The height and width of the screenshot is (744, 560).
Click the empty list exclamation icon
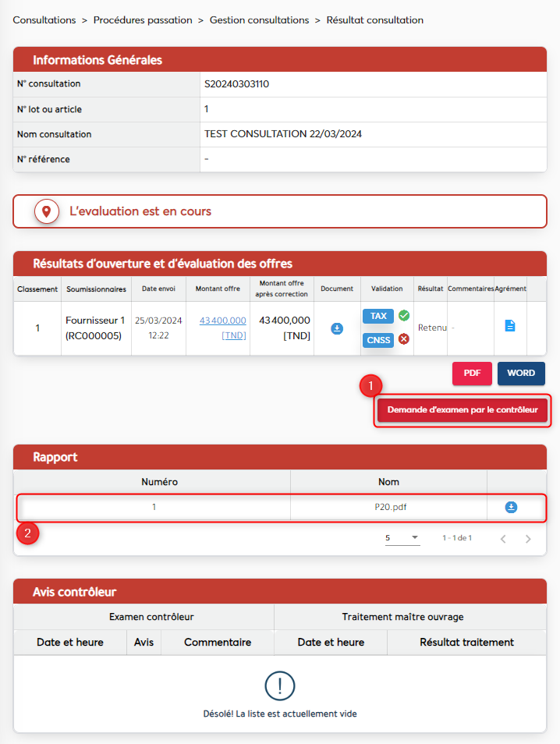tap(279, 686)
